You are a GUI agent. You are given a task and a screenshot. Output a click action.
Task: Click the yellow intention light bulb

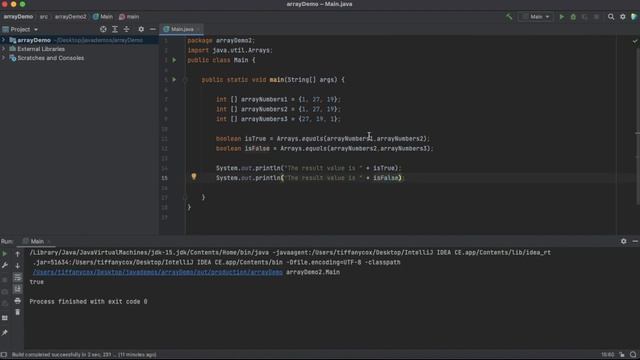[x=194, y=177]
